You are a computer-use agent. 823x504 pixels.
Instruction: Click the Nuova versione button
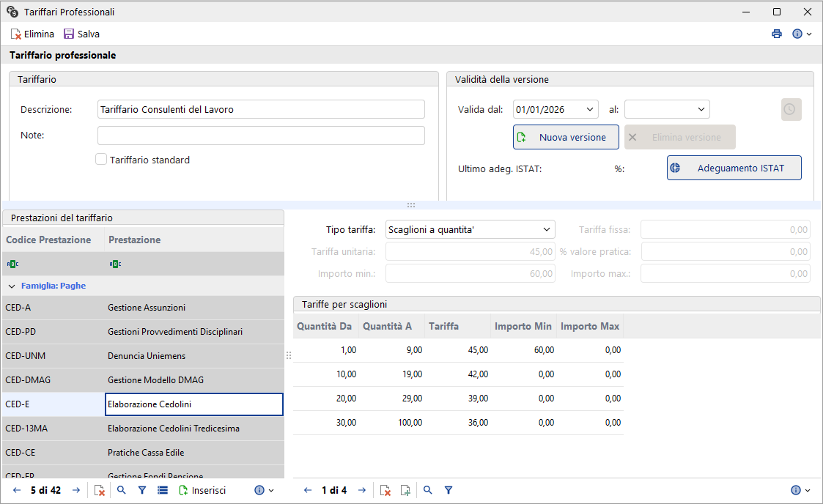(566, 138)
